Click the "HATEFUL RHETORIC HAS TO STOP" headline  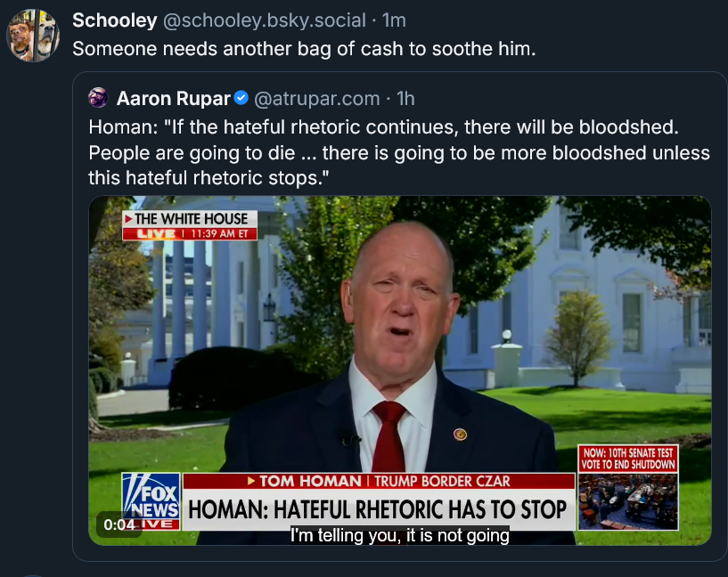pyautogui.click(x=379, y=509)
